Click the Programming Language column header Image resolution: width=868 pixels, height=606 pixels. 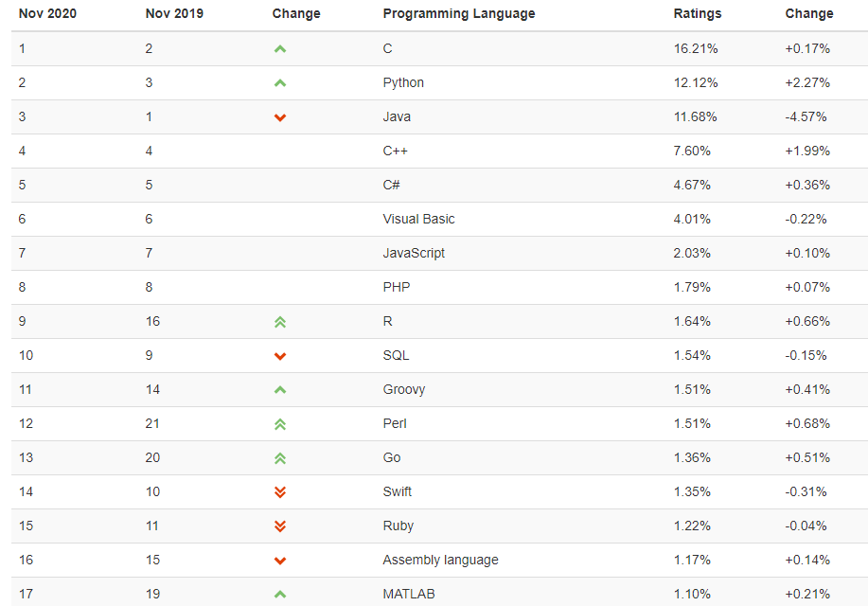pos(459,13)
